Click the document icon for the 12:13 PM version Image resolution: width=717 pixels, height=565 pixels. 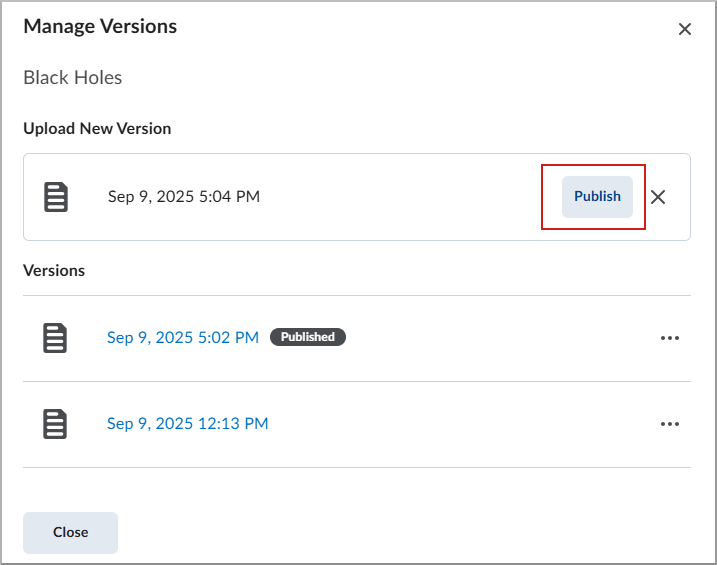tap(56, 424)
